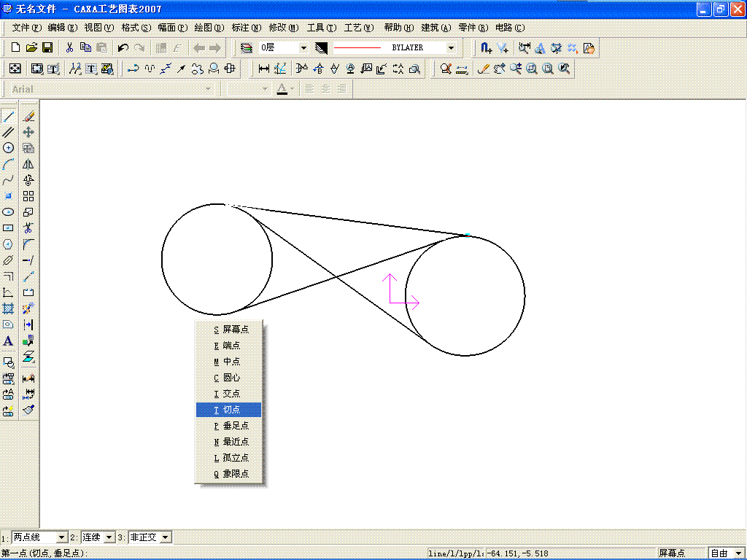The image size is (747, 560).
Task: Choose 孤立点 from the snap menu
Action: coord(228,458)
